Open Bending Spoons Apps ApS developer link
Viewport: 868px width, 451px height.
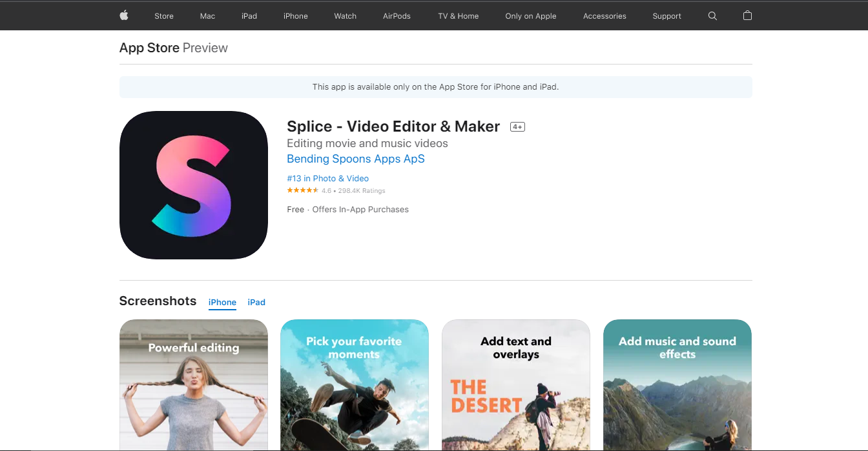356,159
